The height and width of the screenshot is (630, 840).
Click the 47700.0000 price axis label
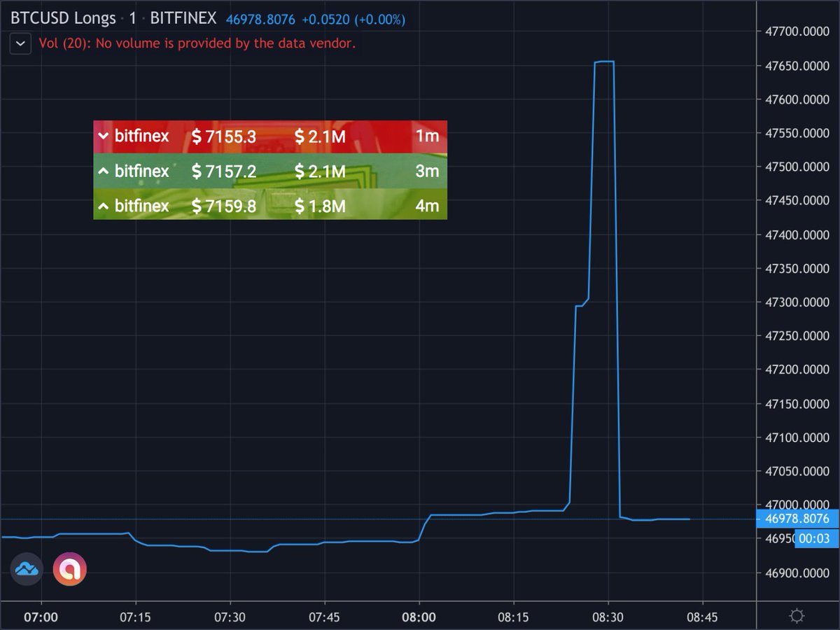tap(799, 32)
